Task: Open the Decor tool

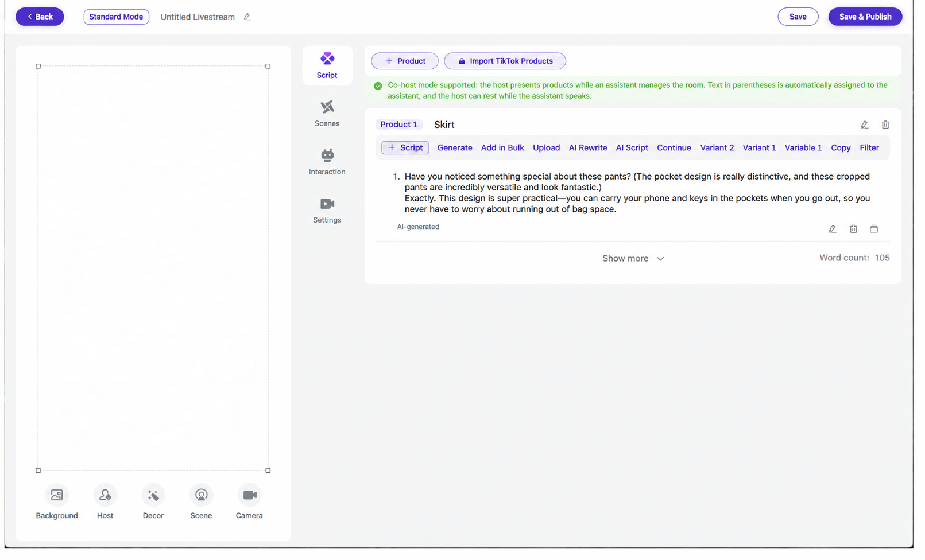Action: click(153, 502)
